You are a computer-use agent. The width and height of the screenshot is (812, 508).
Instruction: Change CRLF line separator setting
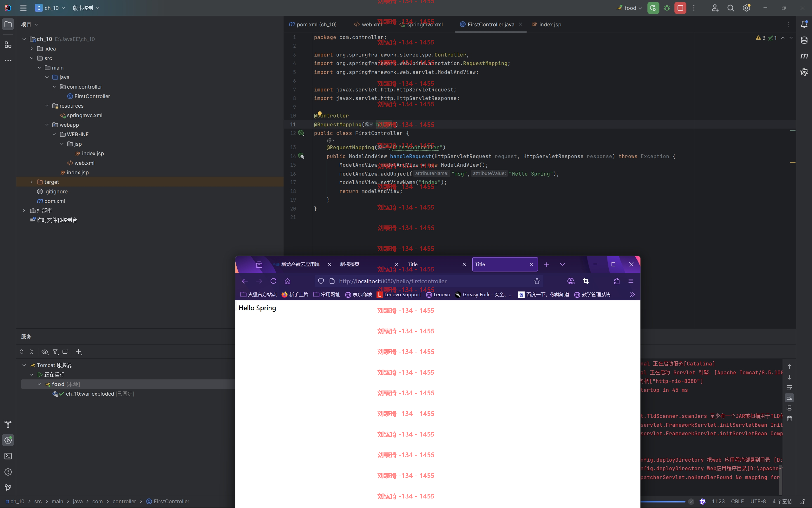[x=737, y=501]
